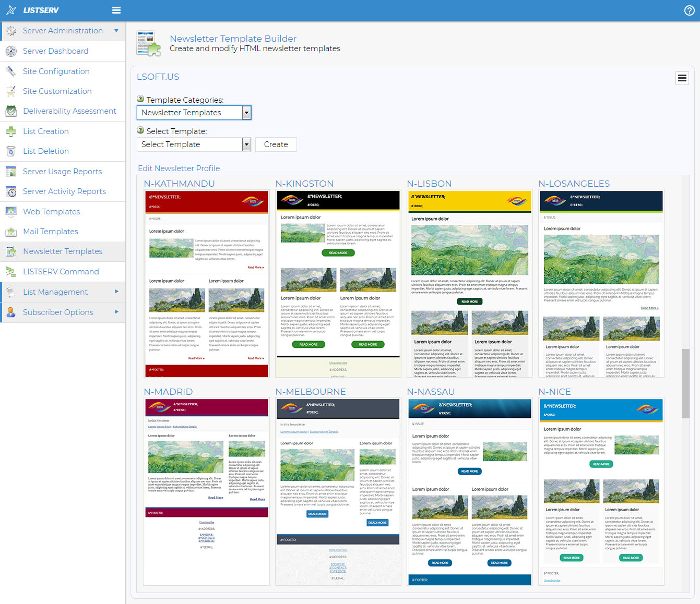Open the Template Categories dropdown

[x=194, y=113]
